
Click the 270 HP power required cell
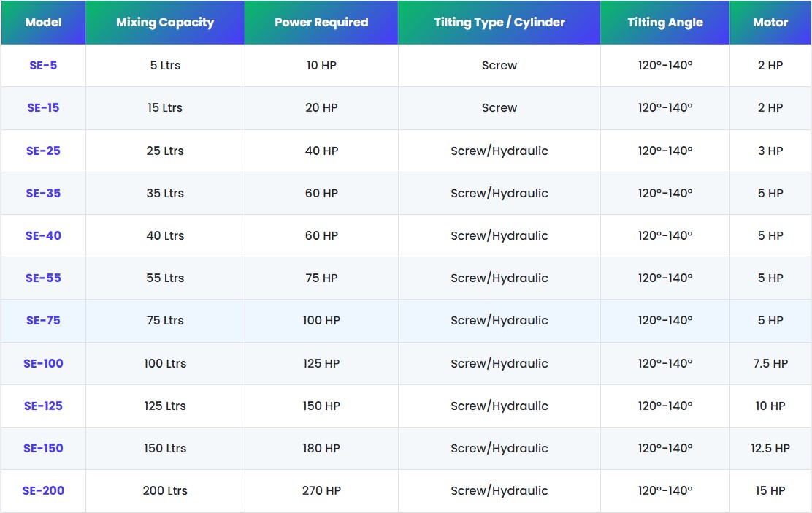(321, 491)
